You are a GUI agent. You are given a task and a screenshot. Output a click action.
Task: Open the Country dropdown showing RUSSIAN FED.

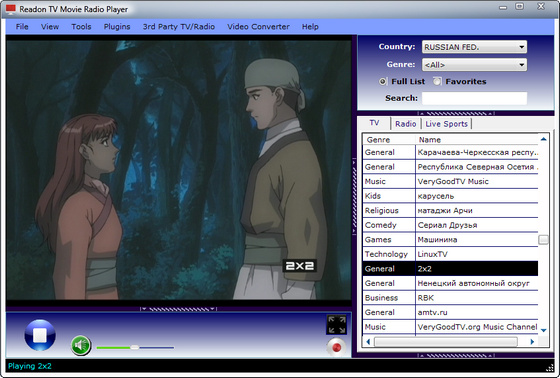474,47
